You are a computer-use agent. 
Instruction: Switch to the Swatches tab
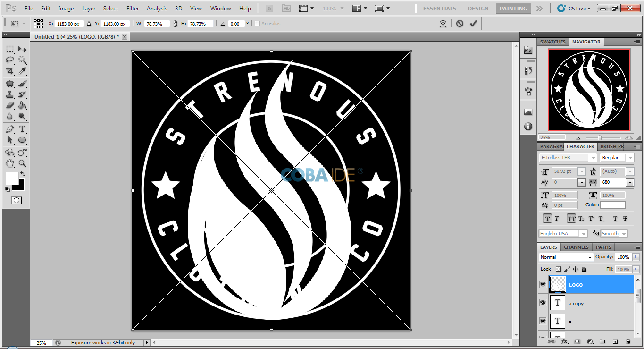pos(552,42)
